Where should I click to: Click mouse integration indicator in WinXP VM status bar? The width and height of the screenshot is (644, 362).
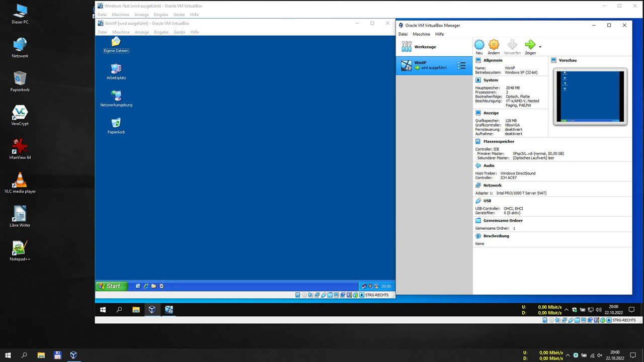[x=355, y=295]
